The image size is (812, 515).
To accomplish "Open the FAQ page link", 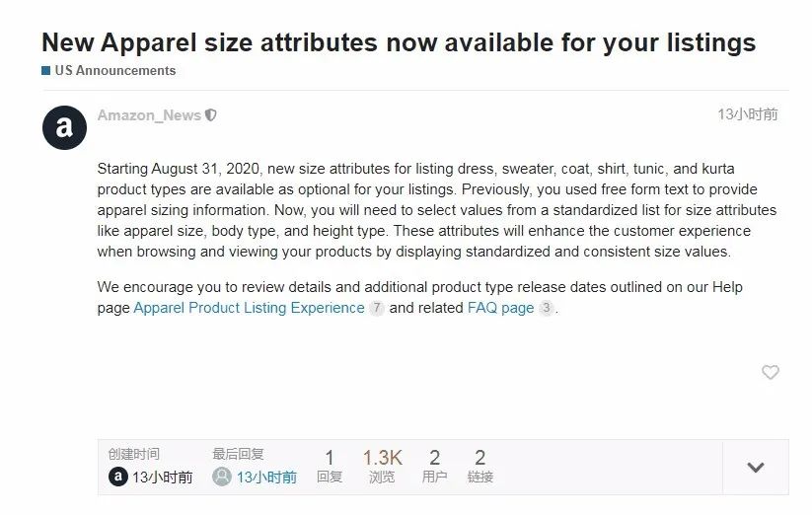I will (x=500, y=308).
